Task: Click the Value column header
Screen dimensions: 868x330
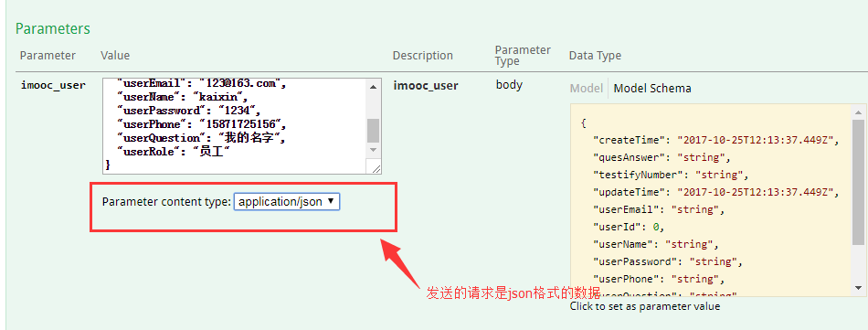Action: point(115,56)
